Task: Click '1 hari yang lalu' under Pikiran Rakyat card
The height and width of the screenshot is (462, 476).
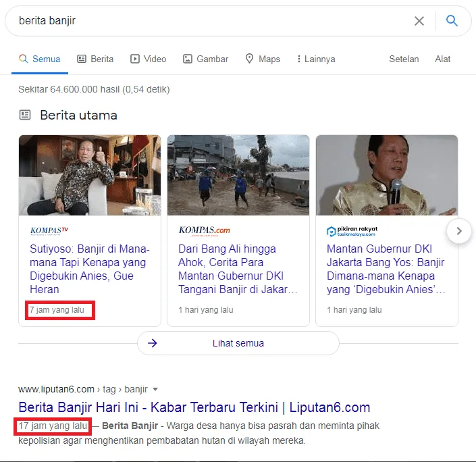Action: click(x=354, y=310)
